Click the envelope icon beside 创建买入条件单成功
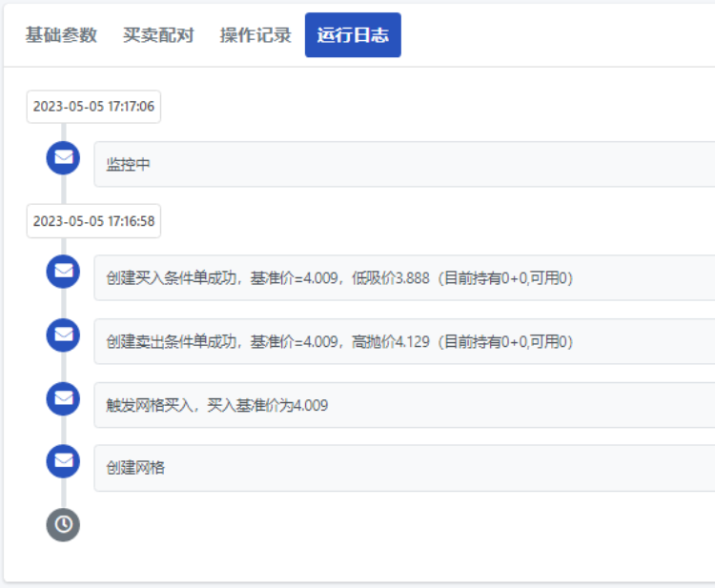 point(63,272)
